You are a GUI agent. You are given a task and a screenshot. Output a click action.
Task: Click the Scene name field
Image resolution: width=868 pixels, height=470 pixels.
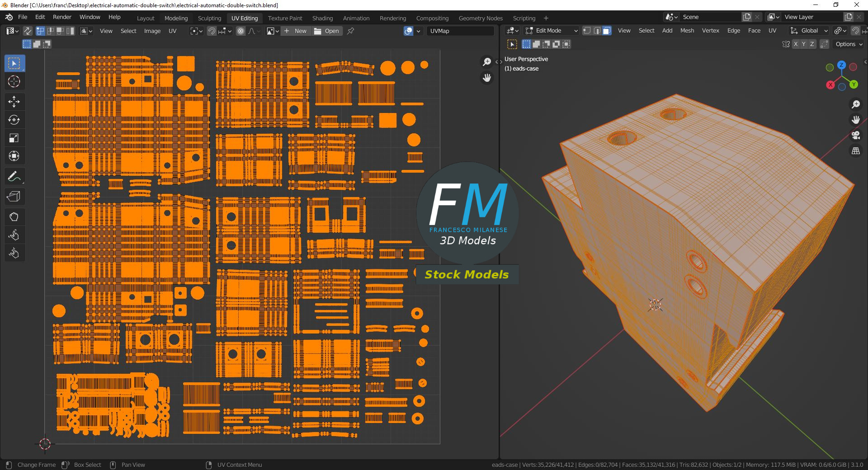711,17
